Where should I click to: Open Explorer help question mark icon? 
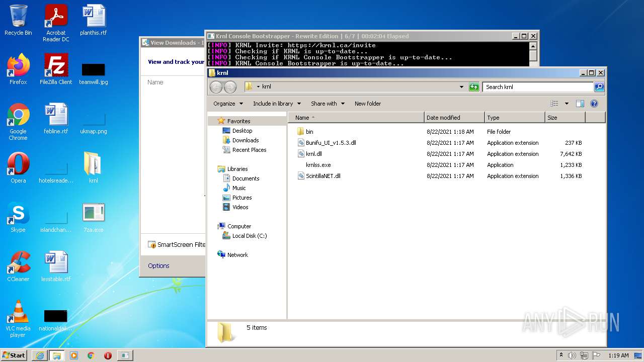pos(594,104)
